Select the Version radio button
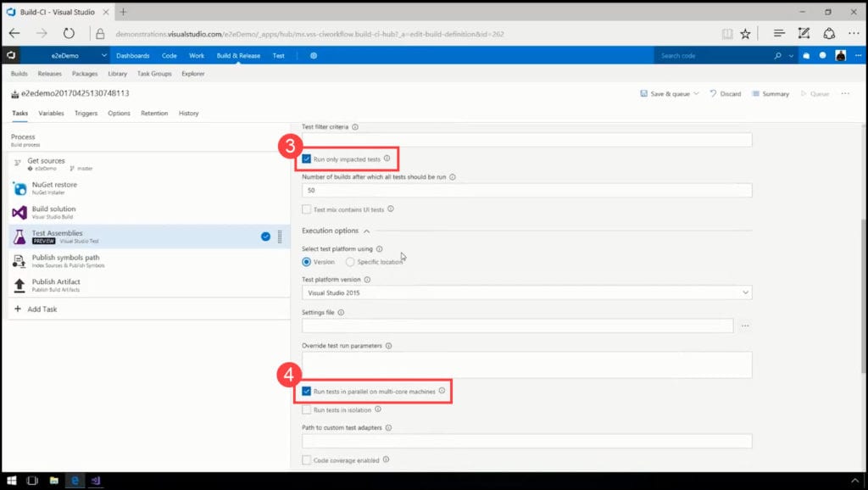The height and width of the screenshot is (490, 868). (306, 262)
